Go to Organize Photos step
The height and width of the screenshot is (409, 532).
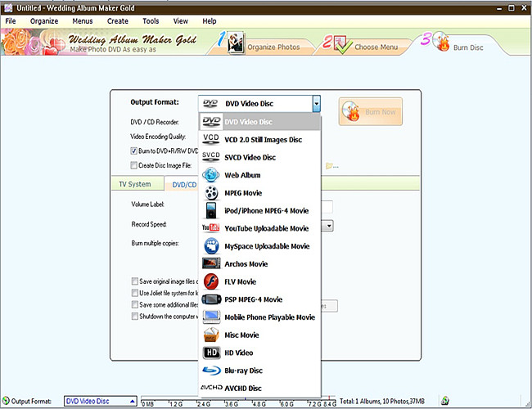tap(264, 46)
